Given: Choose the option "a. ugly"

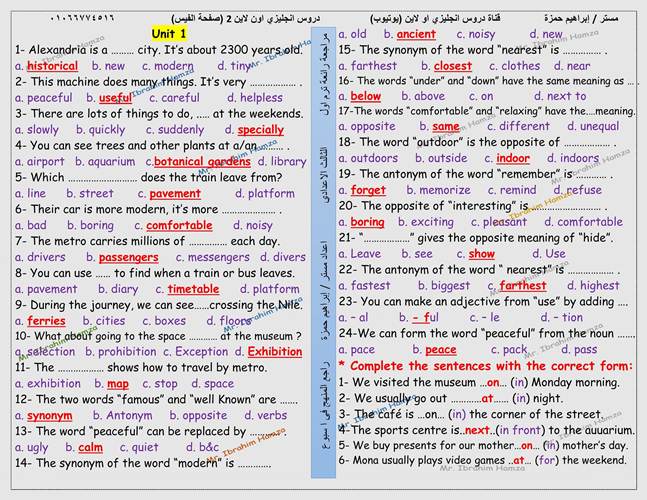Looking at the screenshot, I should coord(31,448).
